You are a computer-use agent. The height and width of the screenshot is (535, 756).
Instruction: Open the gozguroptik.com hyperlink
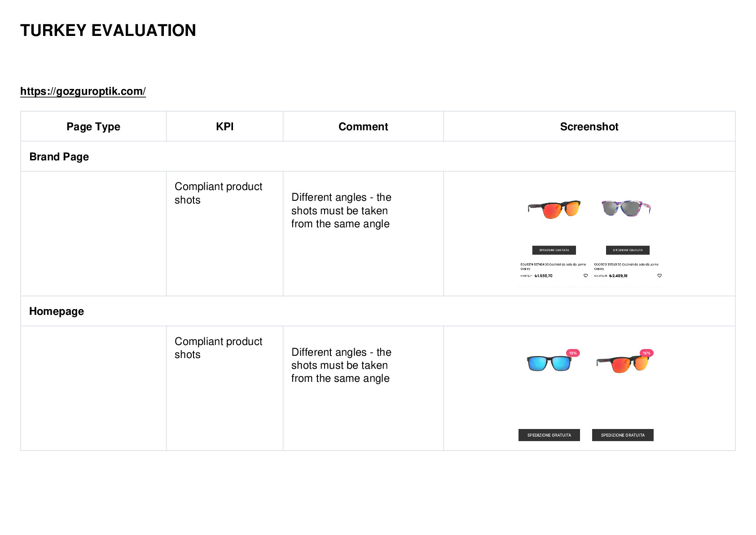click(83, 91)
